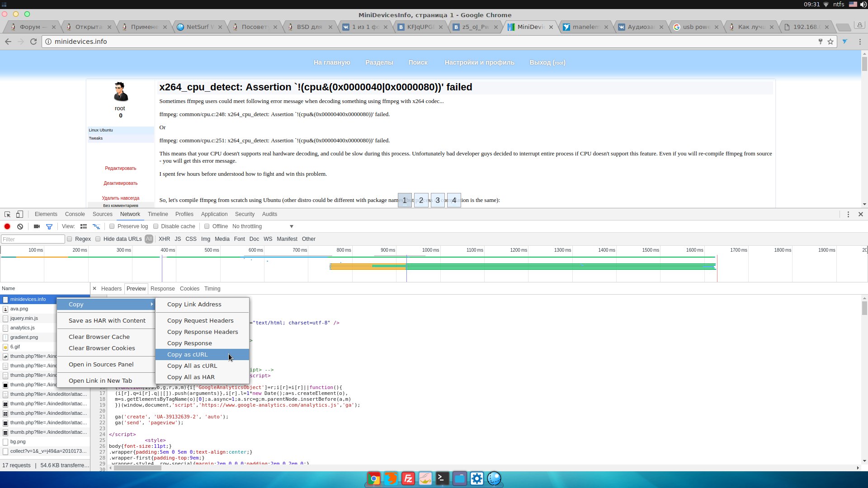Launch Chrome from the dock

(374, 479)
